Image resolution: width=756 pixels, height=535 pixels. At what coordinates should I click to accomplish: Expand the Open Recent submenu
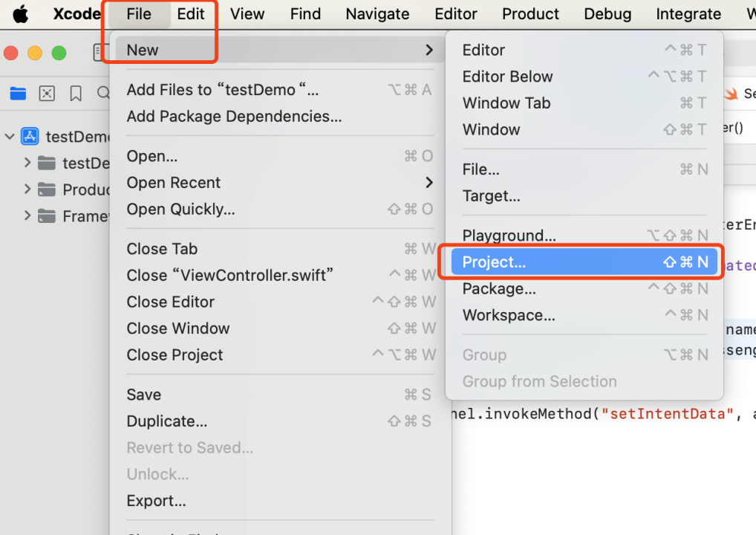click(278, 183)
